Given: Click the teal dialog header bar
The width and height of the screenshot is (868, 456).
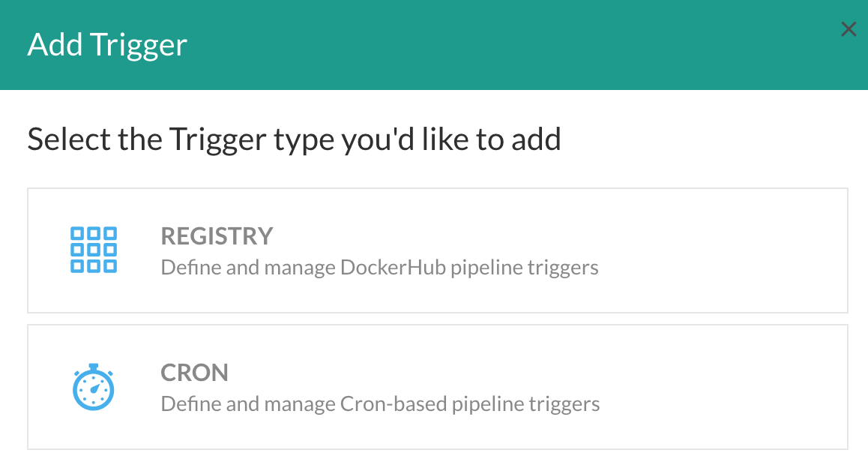Looking at the screenshot, I should pyautogui.click(x=434, y=45).
